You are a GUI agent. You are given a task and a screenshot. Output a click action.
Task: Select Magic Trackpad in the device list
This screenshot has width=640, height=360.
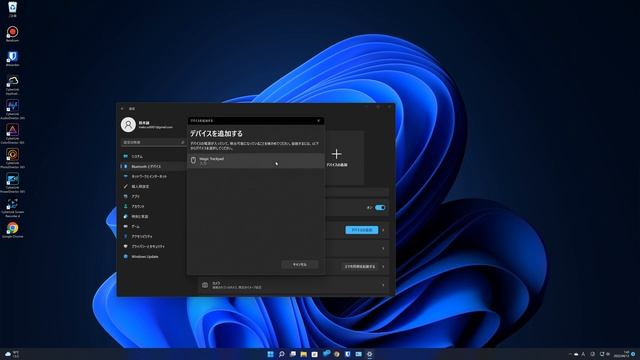click(x=256, y=160)
